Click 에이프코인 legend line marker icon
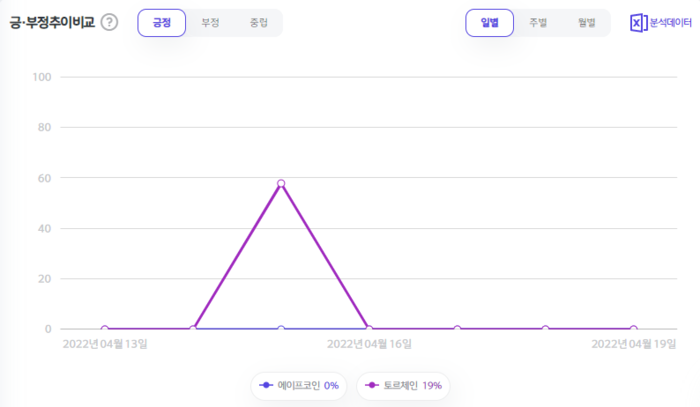This screenshot has height=407, width=700. (x=266, y=385)
